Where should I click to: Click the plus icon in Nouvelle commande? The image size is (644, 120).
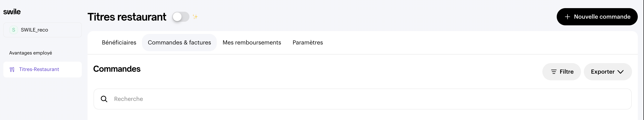[x=568, y=17]
